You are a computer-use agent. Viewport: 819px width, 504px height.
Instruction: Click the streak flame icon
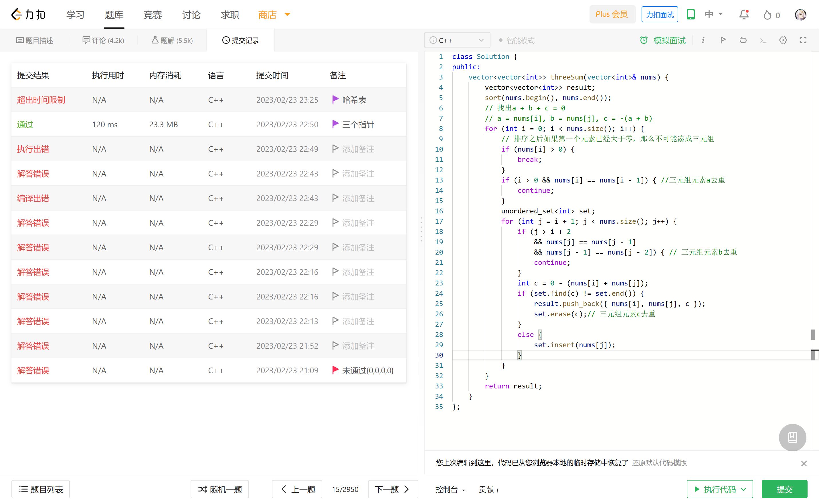click(x=767, y=15)
